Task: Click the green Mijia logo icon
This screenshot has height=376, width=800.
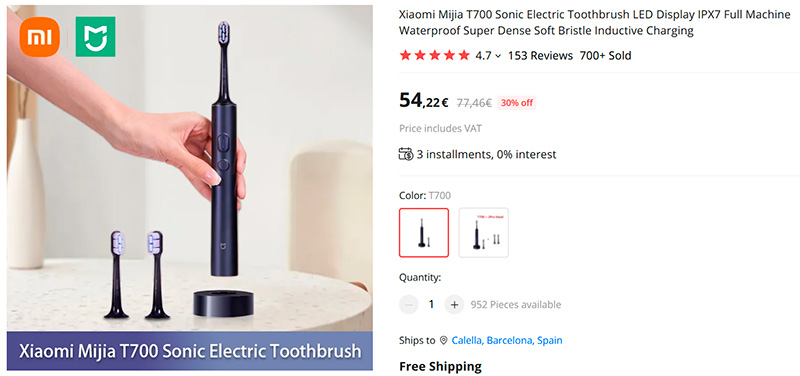Action: pos(95,37)
